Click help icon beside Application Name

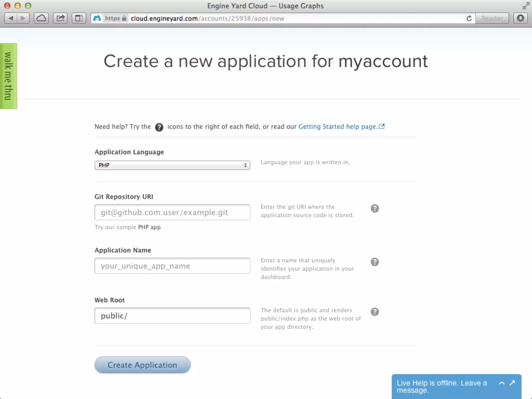[x=375, y=262]
